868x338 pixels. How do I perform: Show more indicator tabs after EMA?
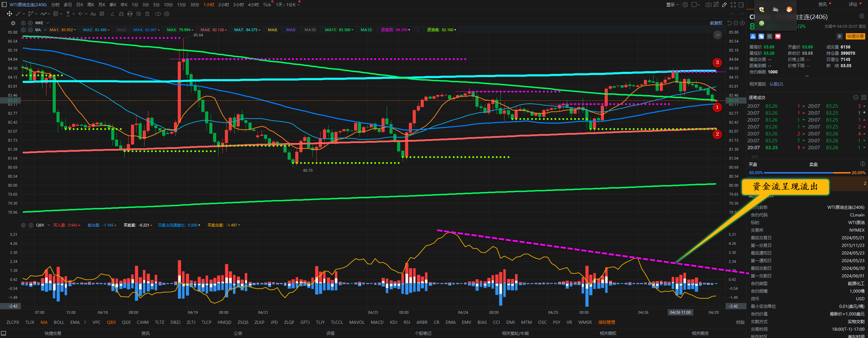[85, 322]
